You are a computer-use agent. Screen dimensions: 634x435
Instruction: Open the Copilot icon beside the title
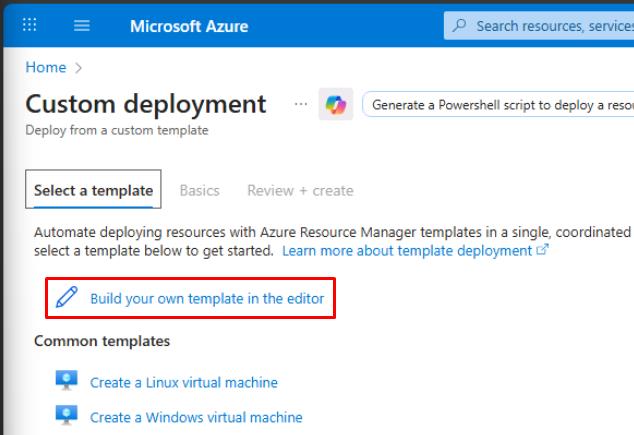335,105
